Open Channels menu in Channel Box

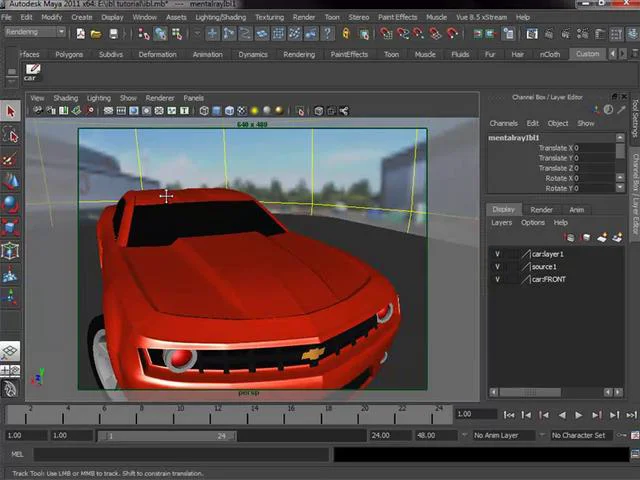503,123
